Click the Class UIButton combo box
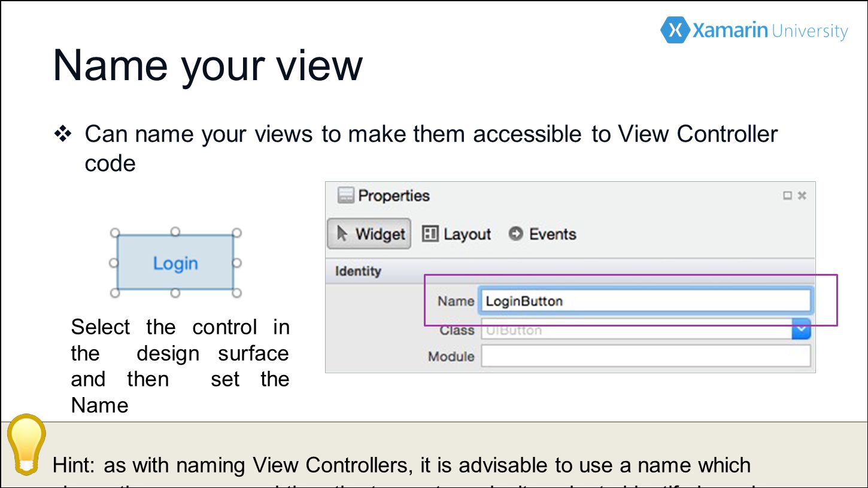The height and width of the screenshot is (488, 868). pos(645,330)
